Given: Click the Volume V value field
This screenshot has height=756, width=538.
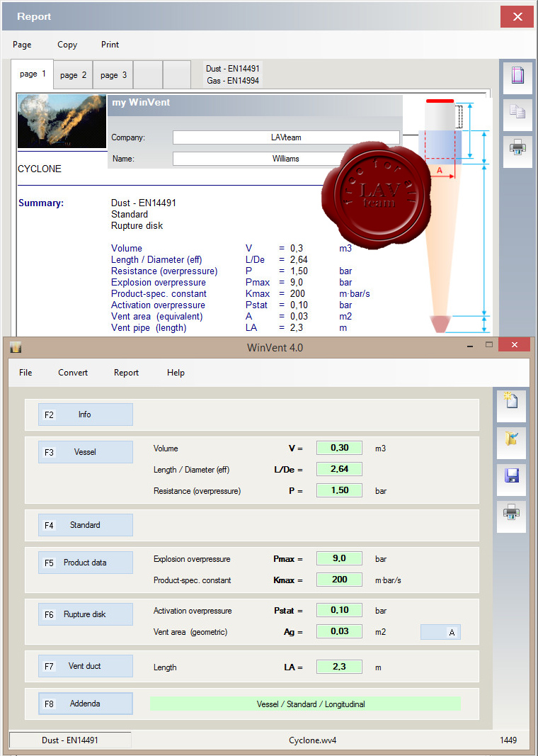Looking at the screenshot, I should 339,448.
